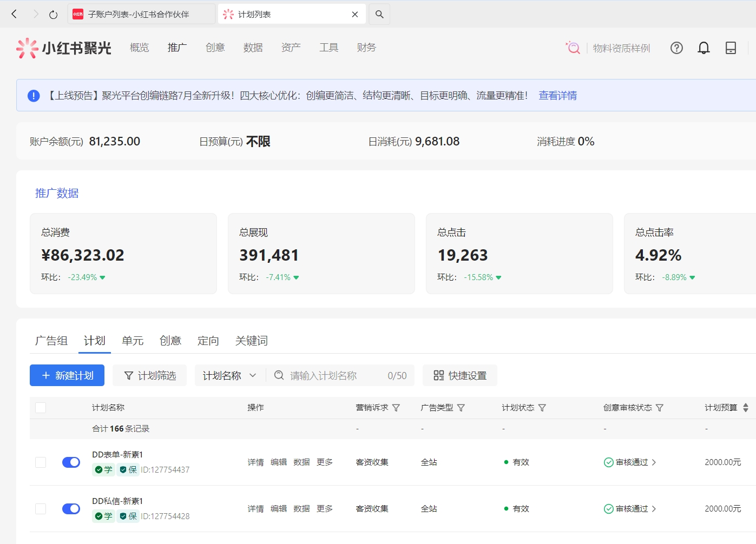Click the 营销诉求 column filter icon
The height and width of the screenshot is (544, 756).
pyautogui.click(x=396, y=408)
